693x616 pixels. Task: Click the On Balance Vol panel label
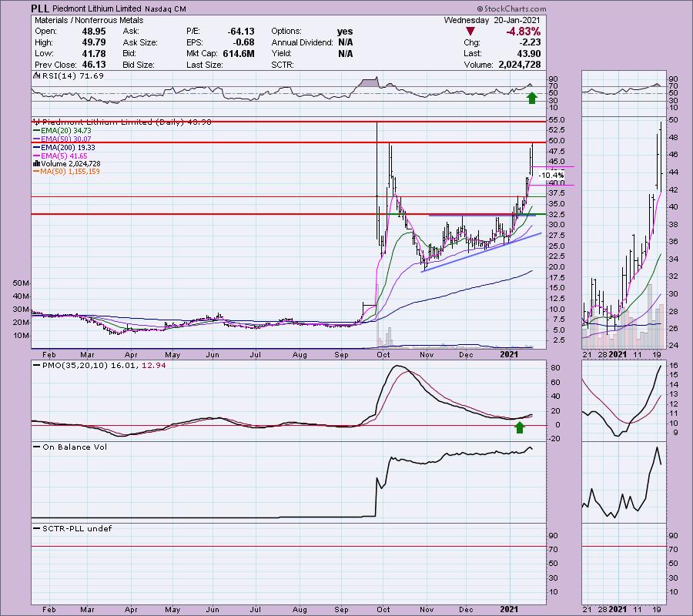pos(75,447)
